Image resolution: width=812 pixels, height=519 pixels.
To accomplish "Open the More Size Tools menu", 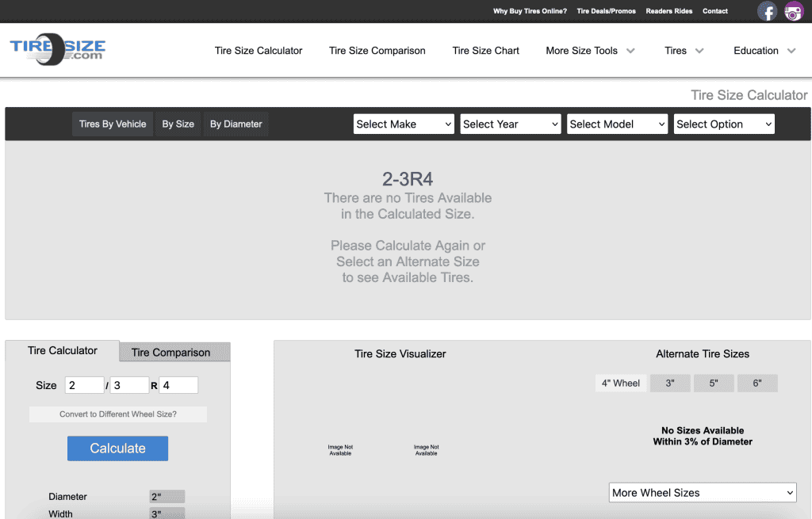I will coord(581,51).
